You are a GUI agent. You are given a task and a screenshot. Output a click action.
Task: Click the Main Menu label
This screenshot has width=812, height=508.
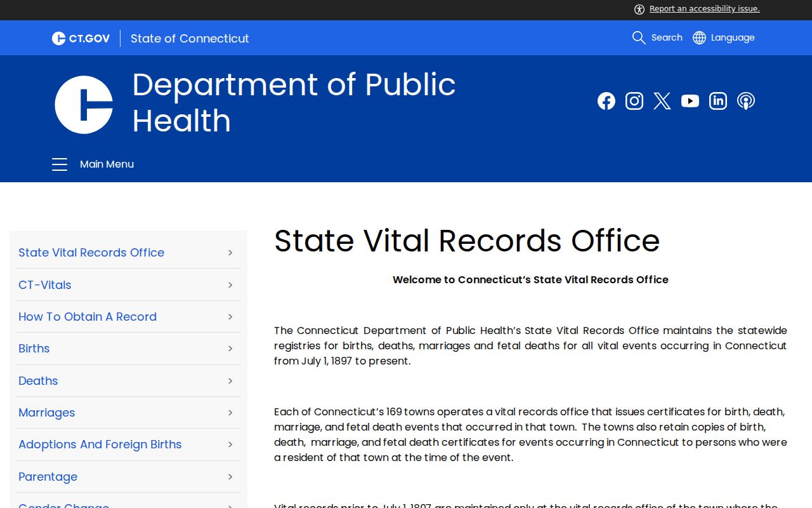click(x=107, y=164)
